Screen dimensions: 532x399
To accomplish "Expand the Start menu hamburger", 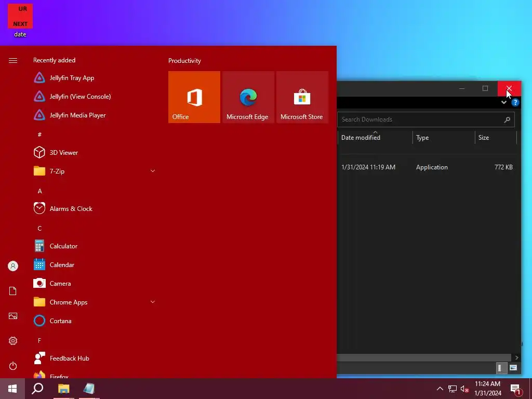I will (x=13, y=60).
